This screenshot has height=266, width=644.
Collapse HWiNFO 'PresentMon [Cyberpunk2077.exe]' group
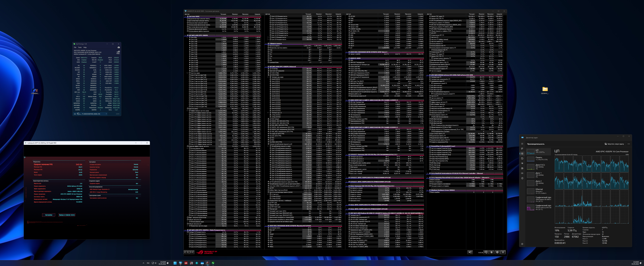pyautogui.click(x=427, y=146)
